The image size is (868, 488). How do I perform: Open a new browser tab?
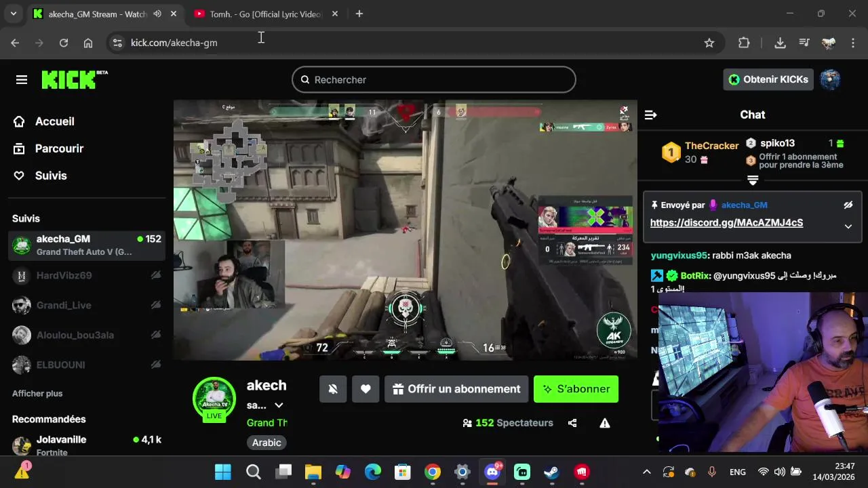(x=359, y=14)
